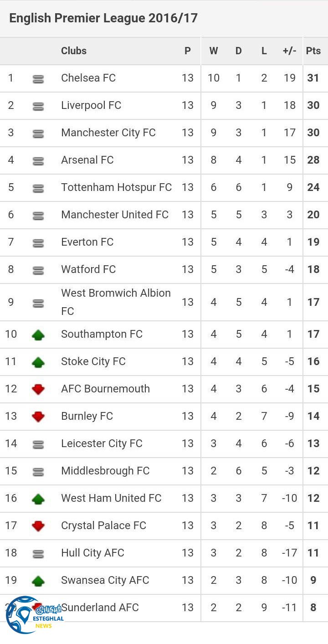328x644 pixels.
Task: Click the green up arrow beside Swansea City
Action: [38, 581]
